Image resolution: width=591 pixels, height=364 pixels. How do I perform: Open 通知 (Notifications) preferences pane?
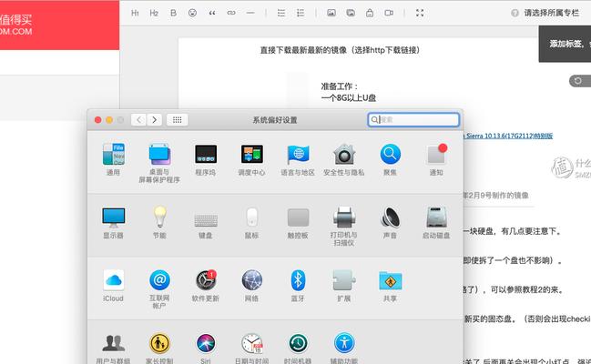click(436, 159)
